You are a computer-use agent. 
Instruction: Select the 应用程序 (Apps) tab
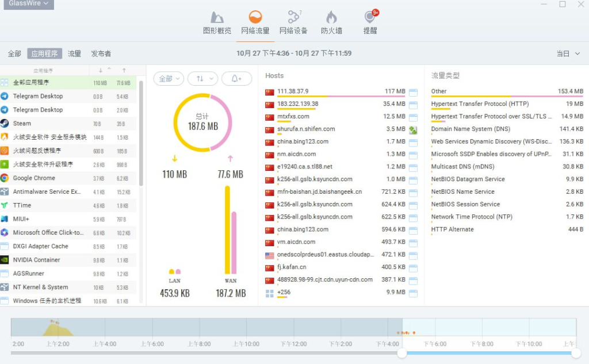tap(44, 53)
